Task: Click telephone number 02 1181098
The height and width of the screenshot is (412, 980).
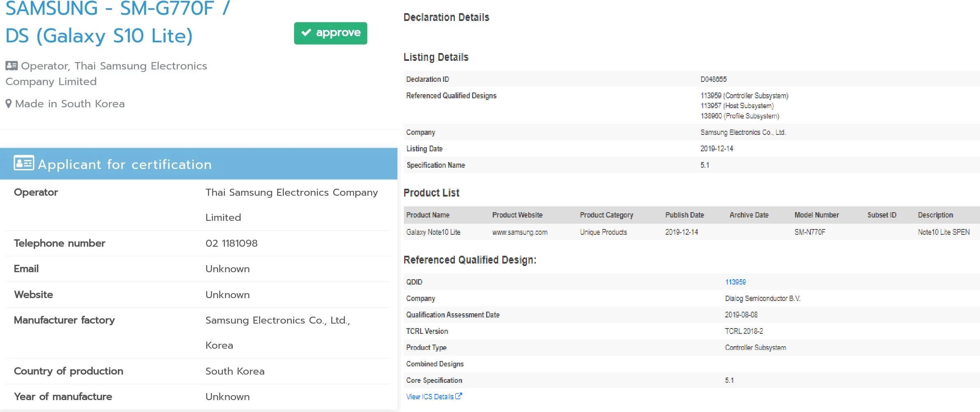Action: 231,243
